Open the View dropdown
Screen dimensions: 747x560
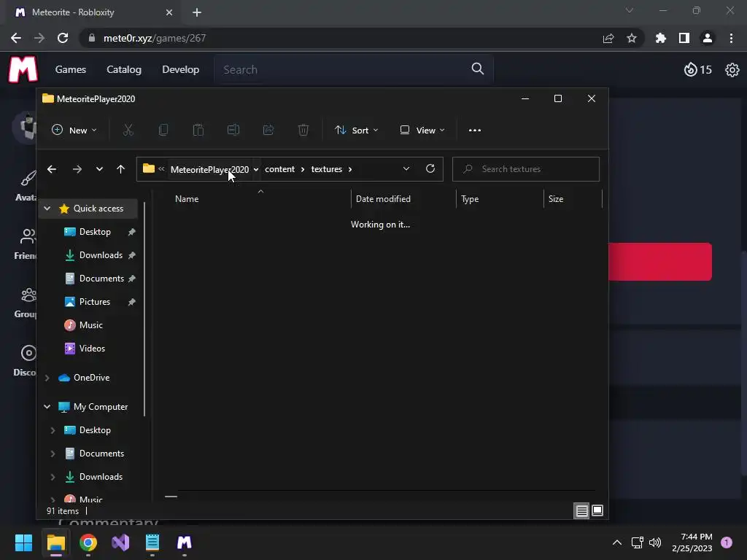tap(422, 130)
